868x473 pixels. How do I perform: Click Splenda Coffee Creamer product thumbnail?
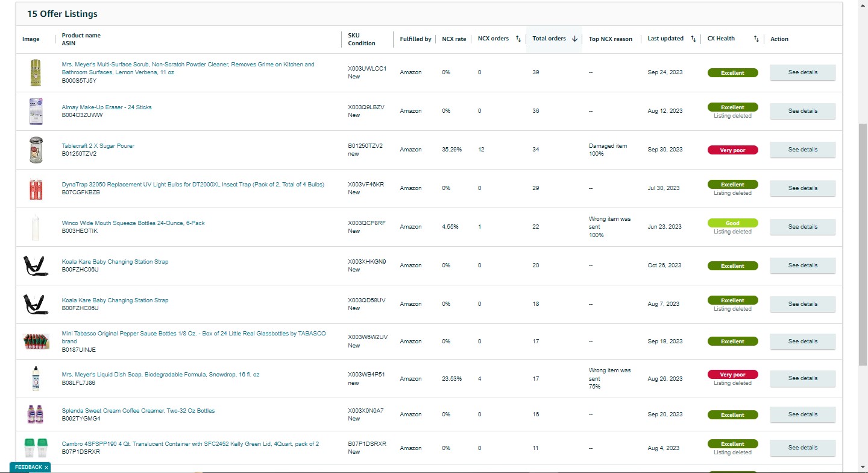36,414
